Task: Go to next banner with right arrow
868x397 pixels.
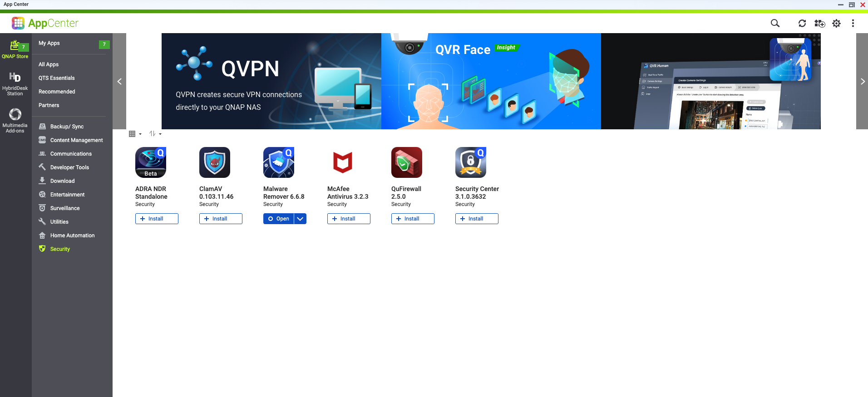Action: (862, 82)
